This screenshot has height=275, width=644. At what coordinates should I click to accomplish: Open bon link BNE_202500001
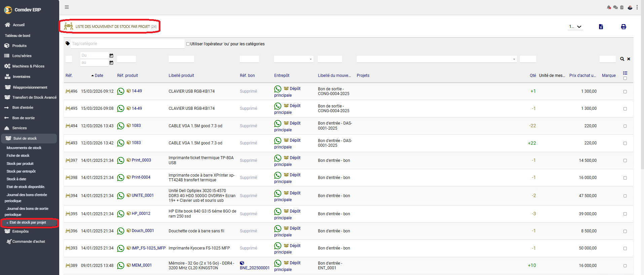[255, 268]
